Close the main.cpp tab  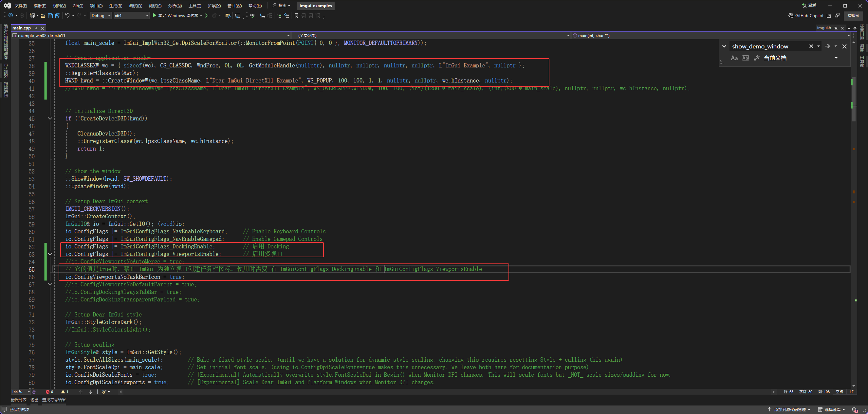(x=42, y=28)
